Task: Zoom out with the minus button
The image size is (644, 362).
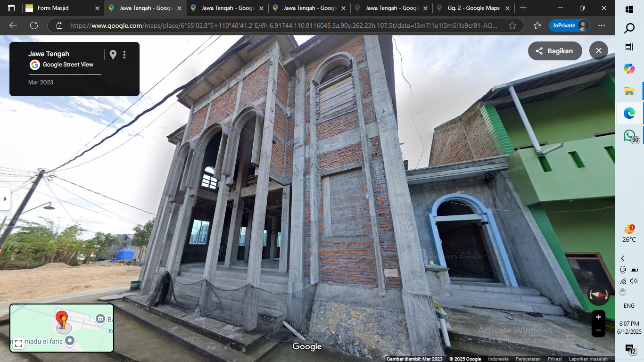Action: [x=598, y=330]
